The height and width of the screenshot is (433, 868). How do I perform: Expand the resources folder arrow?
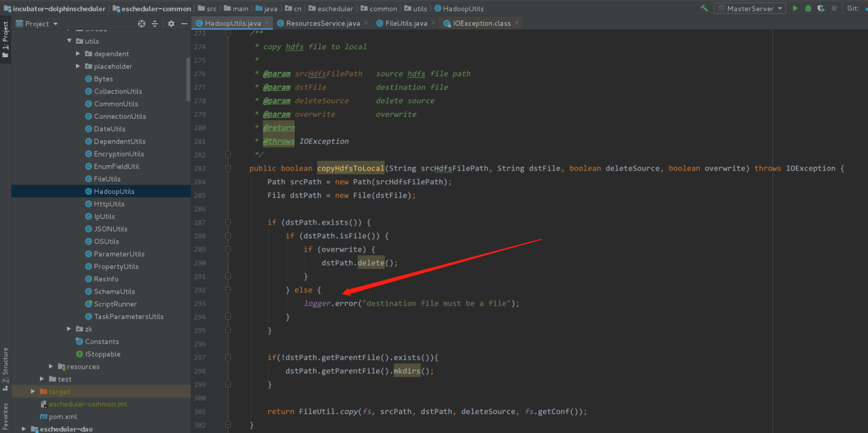pyautogui.click(x=51, y=366)
